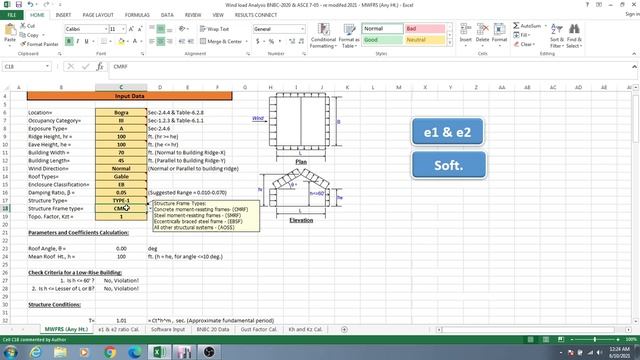640x360 pixels.
Task: Expand the cell styles gallery More arrow
Action: coord(450,43)
